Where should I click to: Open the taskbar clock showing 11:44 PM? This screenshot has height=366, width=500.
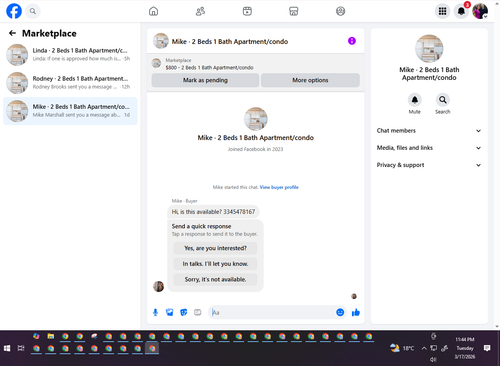tap(465, 348)
